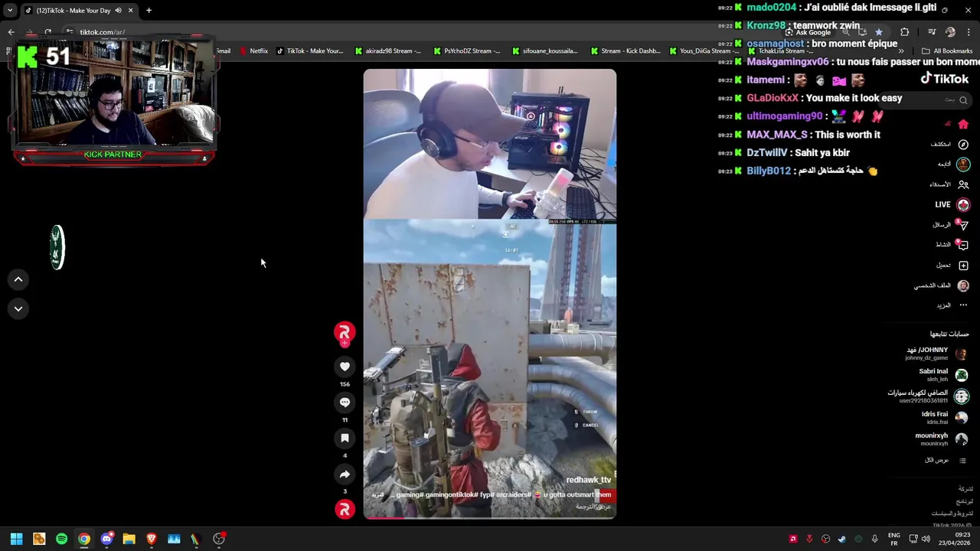Open the Messages paper-plane icon

[x=963, y=225]
